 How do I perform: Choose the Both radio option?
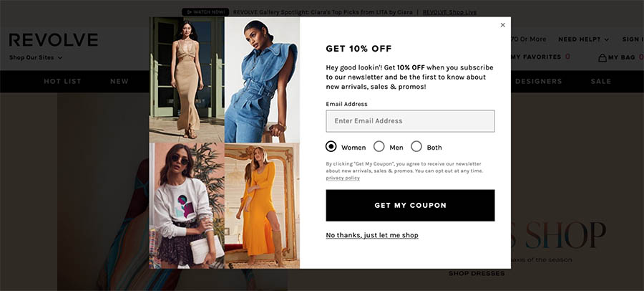point(416,146)
